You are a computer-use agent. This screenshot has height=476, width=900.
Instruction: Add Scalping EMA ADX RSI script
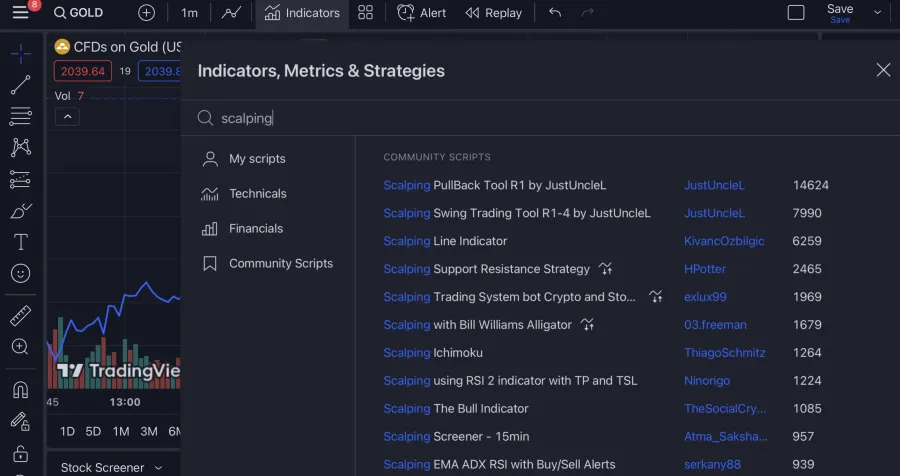point(499,465)
